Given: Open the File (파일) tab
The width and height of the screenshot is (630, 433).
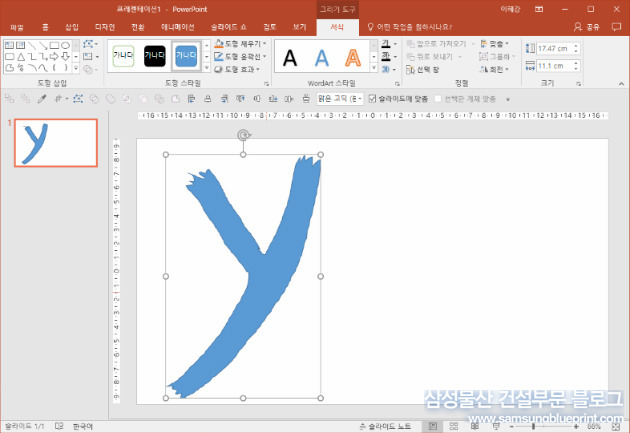Looking at the screenshot, I should click(x=17, y=27).
